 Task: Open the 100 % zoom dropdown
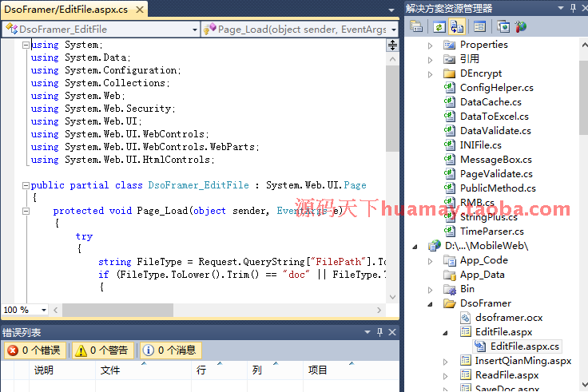[x=44, y=310]
